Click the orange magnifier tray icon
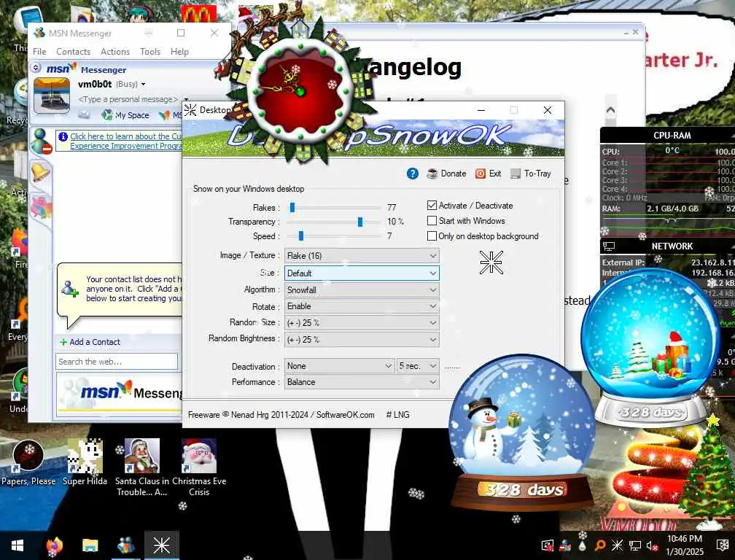The width and height of the screenshot is (735, 560). pos(599,545)
